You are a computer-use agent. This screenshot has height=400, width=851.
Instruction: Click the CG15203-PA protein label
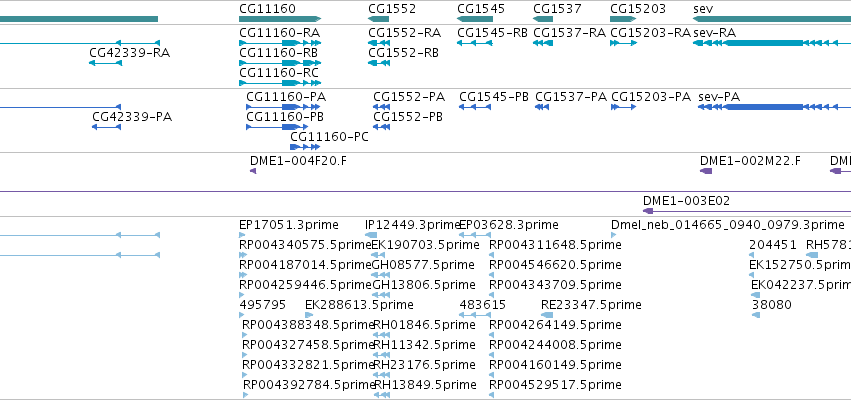pyautogui.click(x=651, y=97)
